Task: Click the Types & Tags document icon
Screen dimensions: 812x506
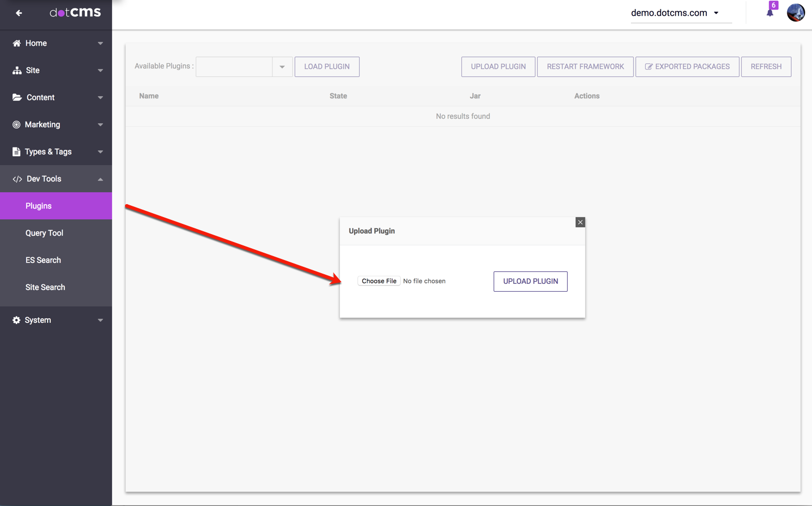Action: coord(16,152)
